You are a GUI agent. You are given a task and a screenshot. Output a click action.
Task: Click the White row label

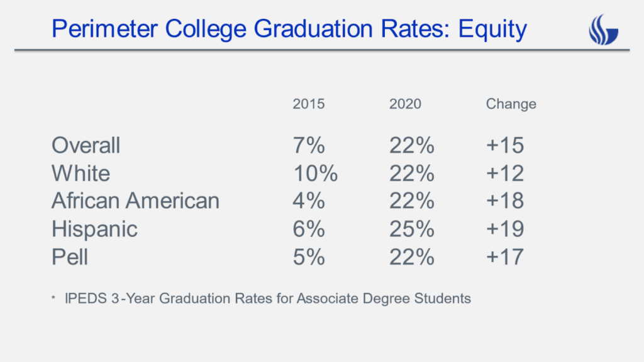click(80, 173)
